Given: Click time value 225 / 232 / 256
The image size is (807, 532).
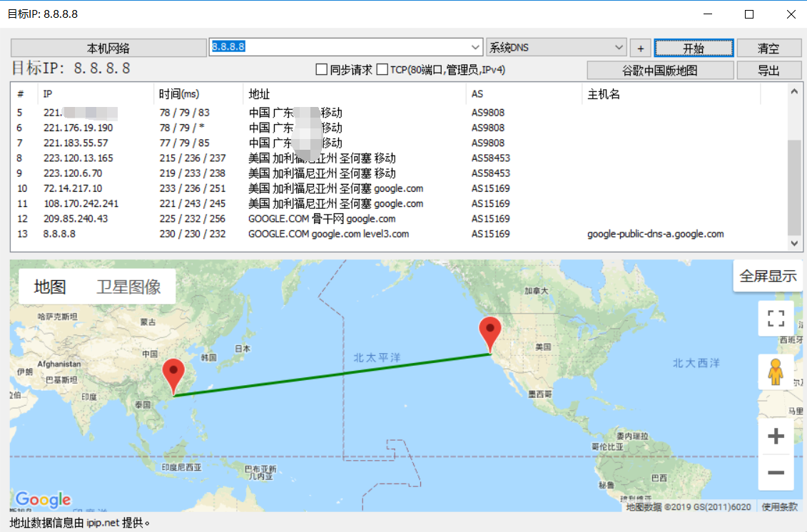Looking at the screenshot, I should point(193,219).
